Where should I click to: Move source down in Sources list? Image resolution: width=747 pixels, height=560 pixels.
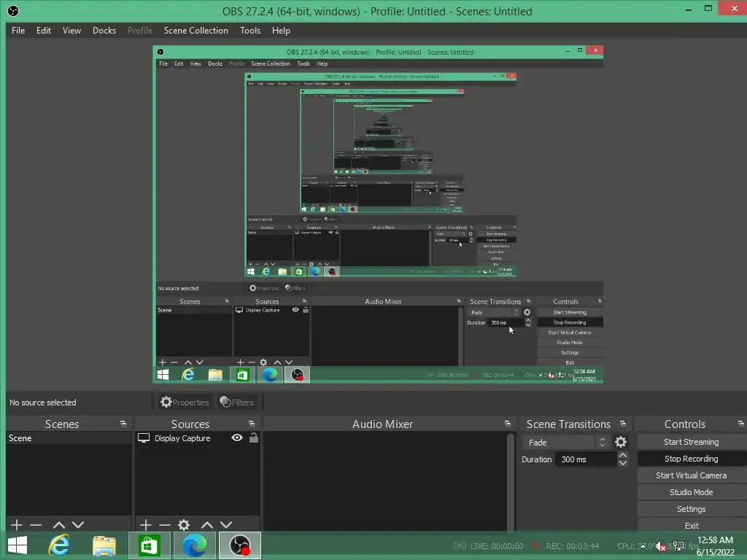click(226, 525)
